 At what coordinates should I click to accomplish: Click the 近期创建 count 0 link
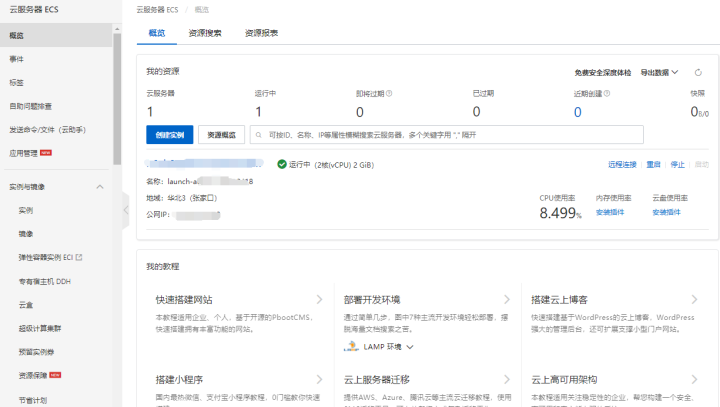point(578,112)
